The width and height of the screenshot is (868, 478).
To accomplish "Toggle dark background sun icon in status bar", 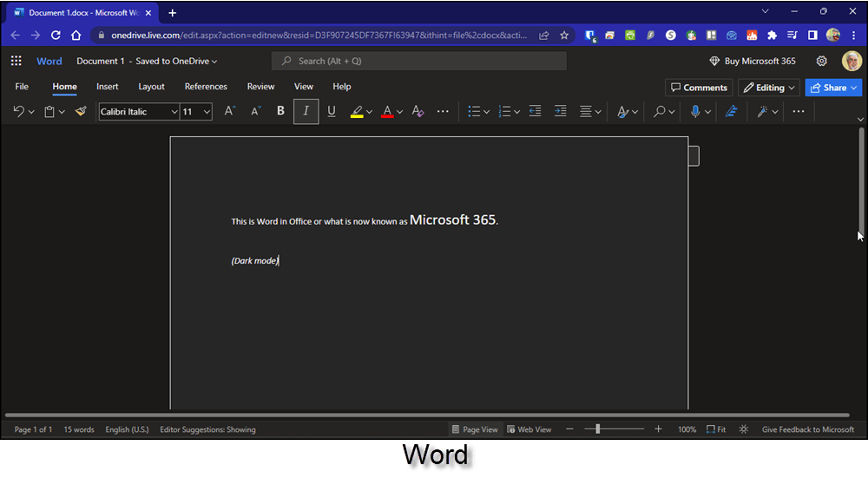I will click(x=744, y=429).
